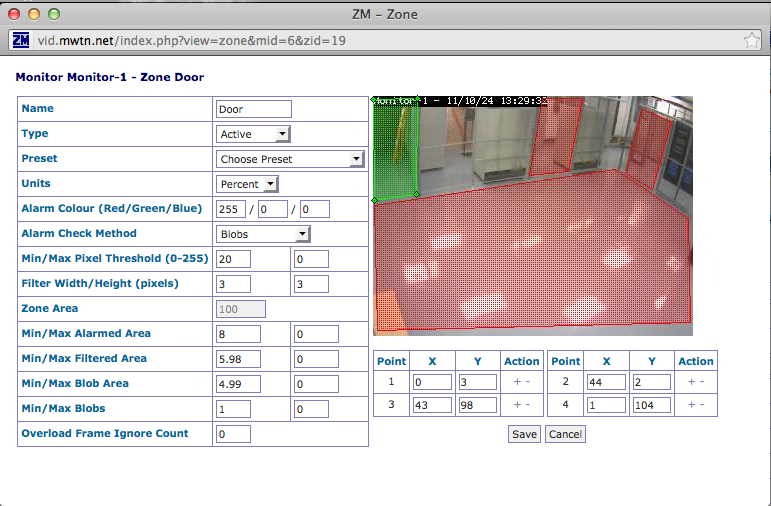Click Point 2 X coordinate field 44
The image size is (771, 506).
point(606,382)
